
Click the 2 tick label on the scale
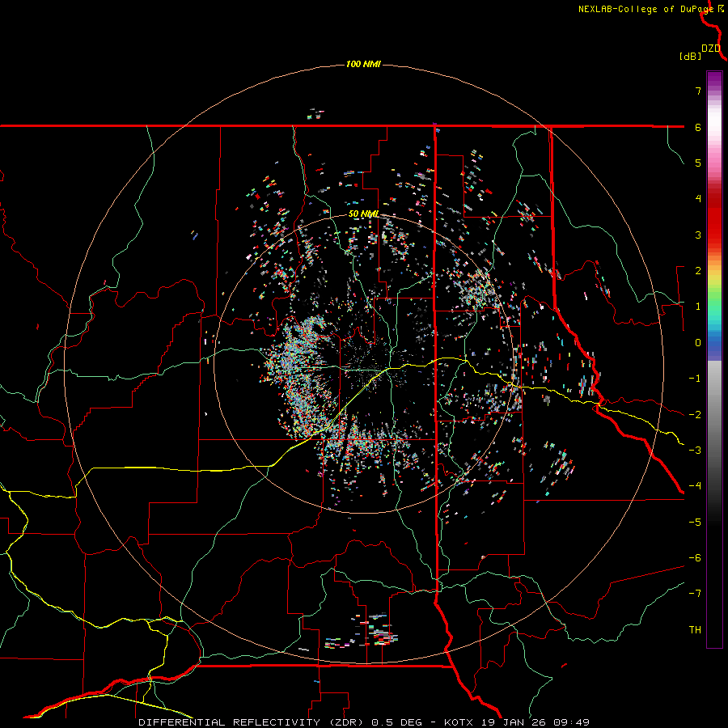pos(698,271)
